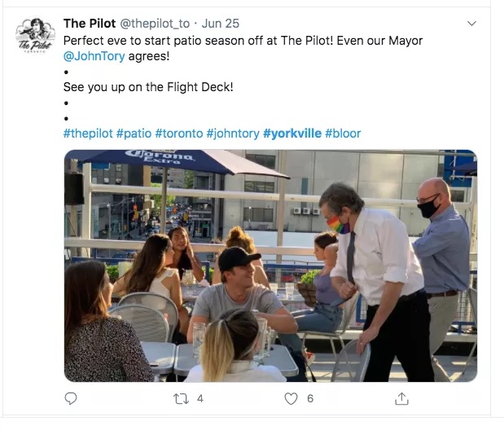
Task: Open the attached patio photo
Action: [x=270, y=265]
